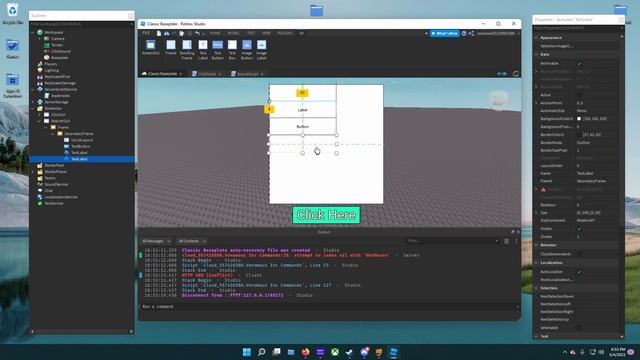
Task: Toggle AutoLocalize checkbox
Action: click(x=579, y=271)
